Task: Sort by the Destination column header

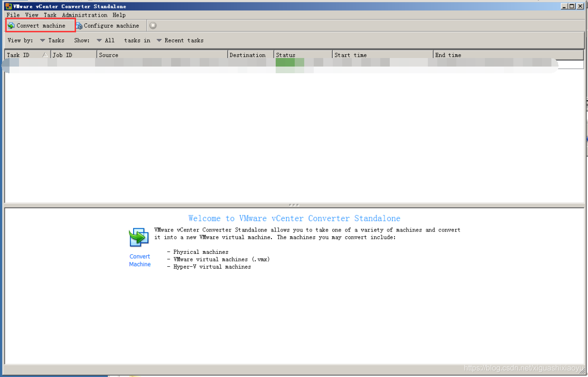Action: 251,55
